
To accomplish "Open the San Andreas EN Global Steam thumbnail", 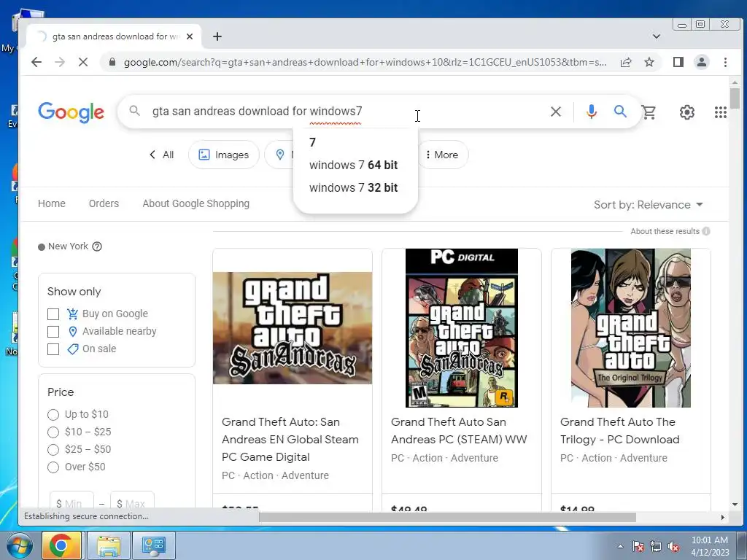I will pos(293,328).
